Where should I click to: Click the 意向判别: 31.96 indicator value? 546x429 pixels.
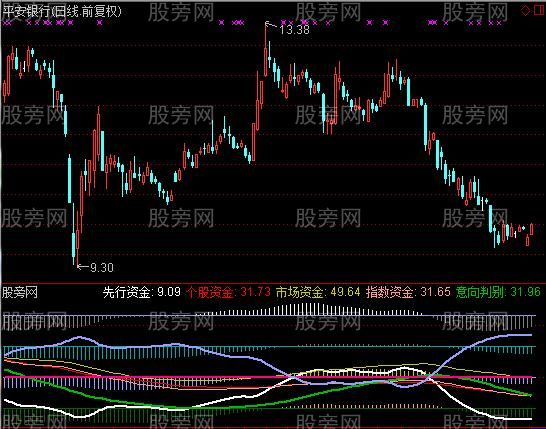[498, 292]
